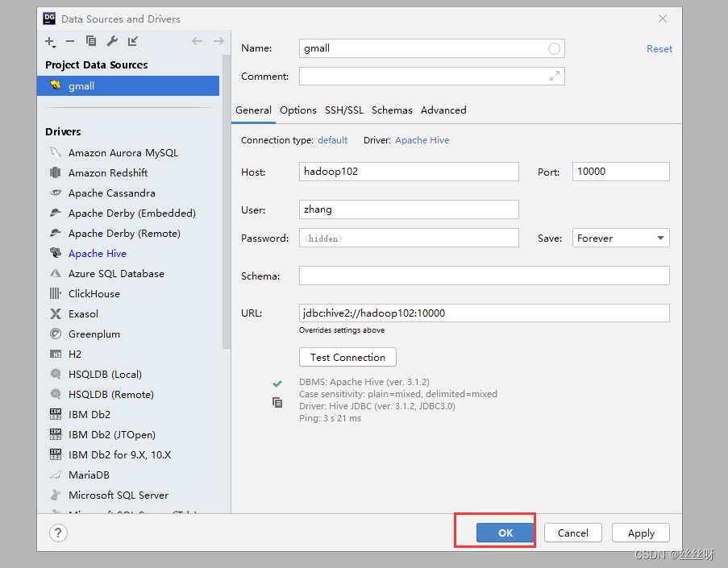
Task: Click the User field containing zhang
Action: [x=409, y=209]
